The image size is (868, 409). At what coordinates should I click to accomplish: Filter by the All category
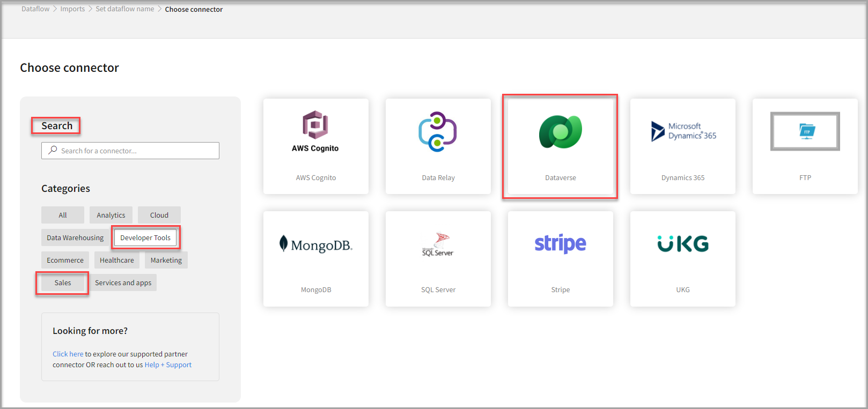[63, 215]
